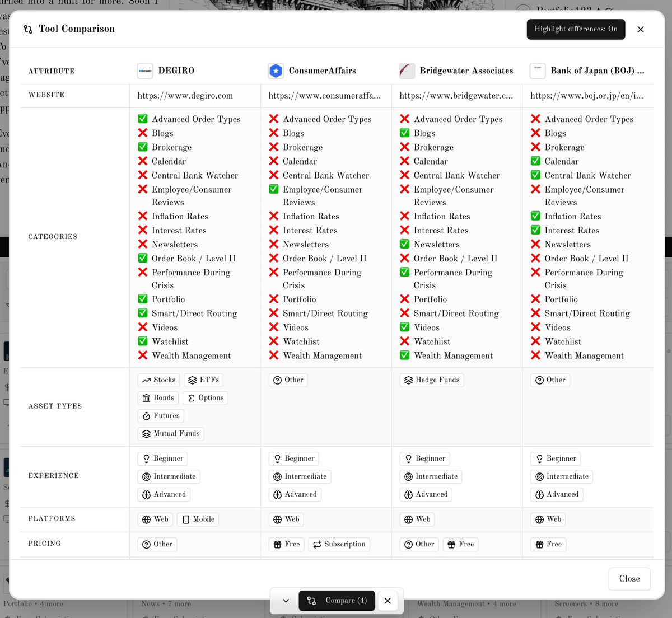The image size is (672, 618).
Task: Click the Hedge Funds tag
Action: [432, 380]
